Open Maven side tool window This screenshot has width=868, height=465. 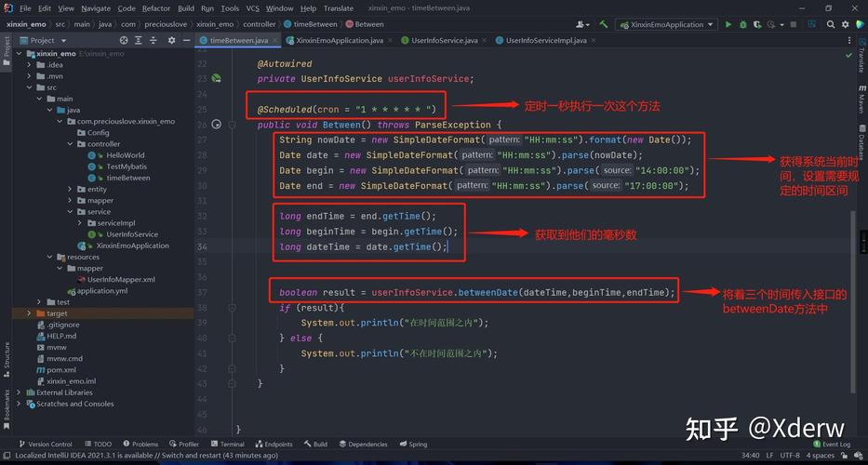click(x=861, y=99)
